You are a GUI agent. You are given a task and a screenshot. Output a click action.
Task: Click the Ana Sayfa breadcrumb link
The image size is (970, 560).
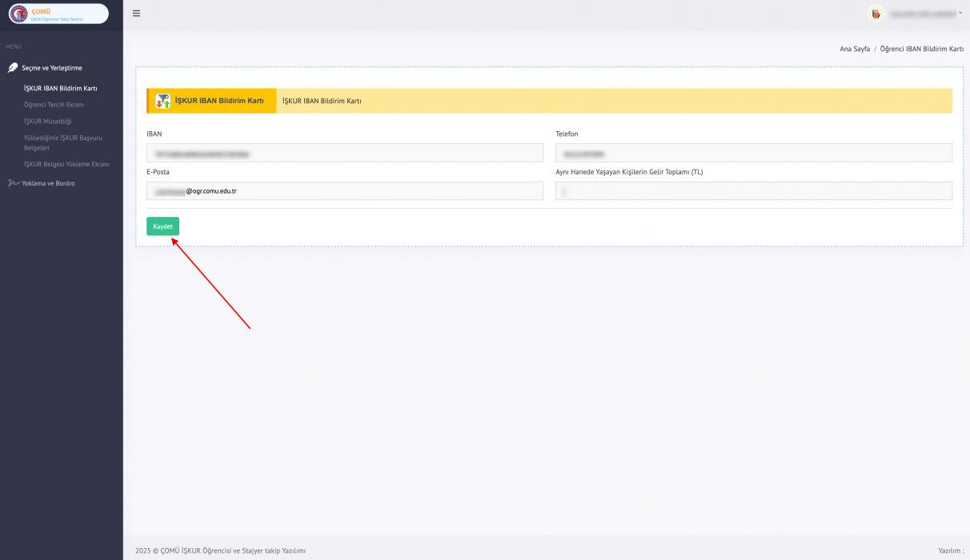(x=854, y=49)
